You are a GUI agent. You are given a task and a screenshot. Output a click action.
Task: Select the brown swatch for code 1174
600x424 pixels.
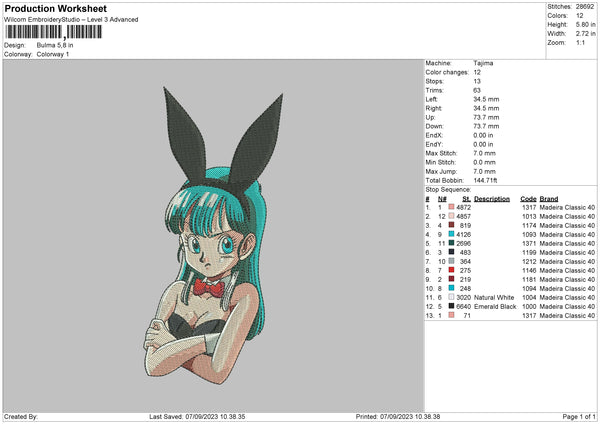pos(451,225)
